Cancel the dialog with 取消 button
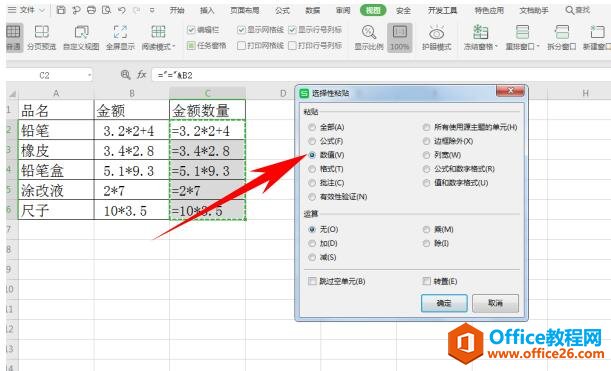The image size is (611, 371). tap(495, 303)
